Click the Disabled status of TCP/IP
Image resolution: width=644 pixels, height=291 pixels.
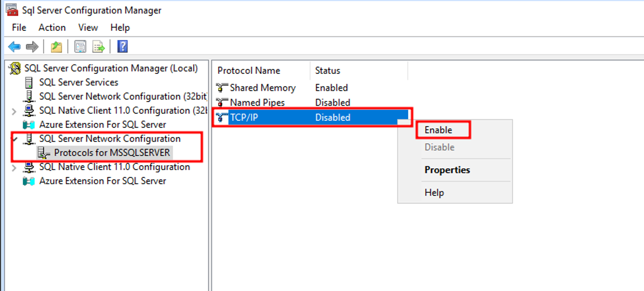pyautogui.click(x=332, y=118)
